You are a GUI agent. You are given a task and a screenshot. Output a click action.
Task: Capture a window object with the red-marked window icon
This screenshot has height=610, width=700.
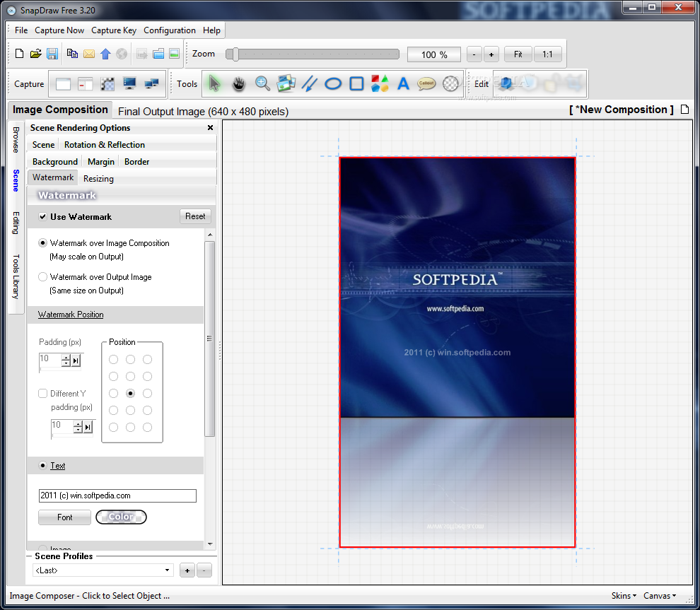click(x=85, y=84)
